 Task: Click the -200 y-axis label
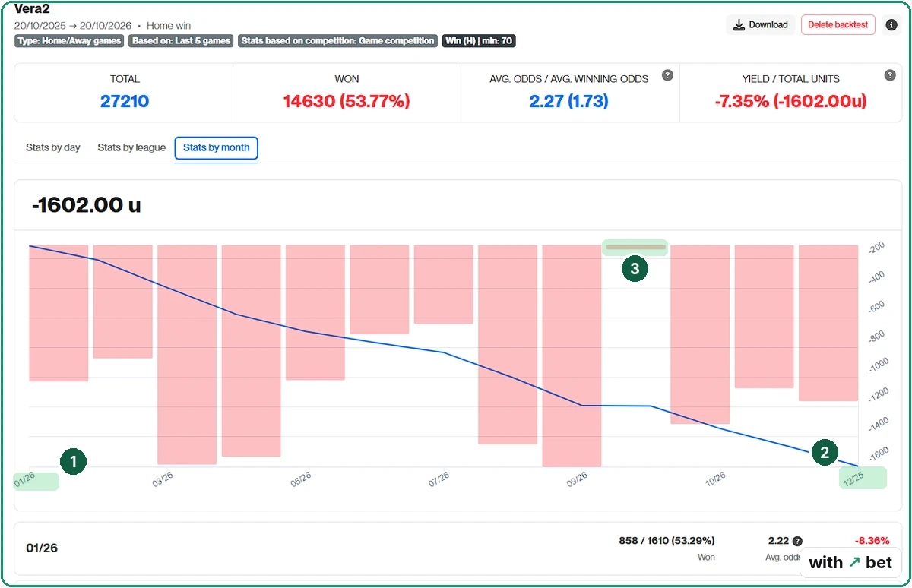(877, 247)
